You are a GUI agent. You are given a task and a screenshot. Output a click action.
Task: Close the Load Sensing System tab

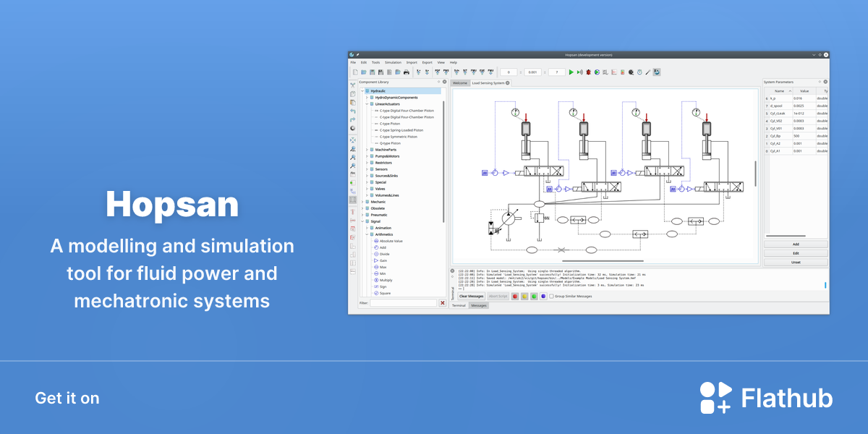(508, 83)
